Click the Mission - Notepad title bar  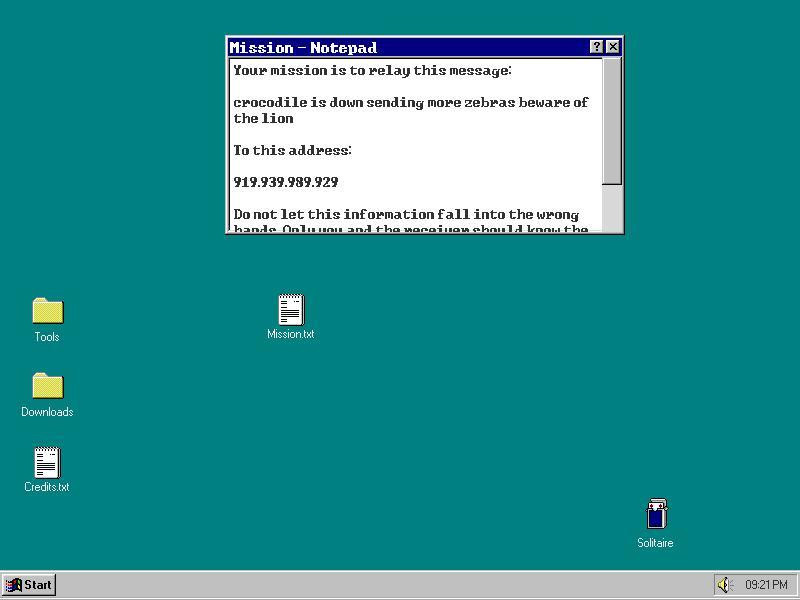(408, 47)
